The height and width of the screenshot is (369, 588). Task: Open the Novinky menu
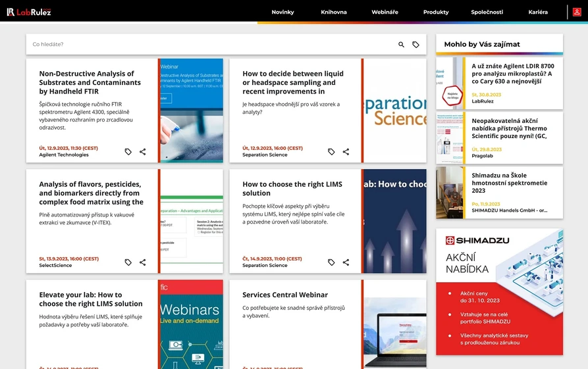click(282, 12)
